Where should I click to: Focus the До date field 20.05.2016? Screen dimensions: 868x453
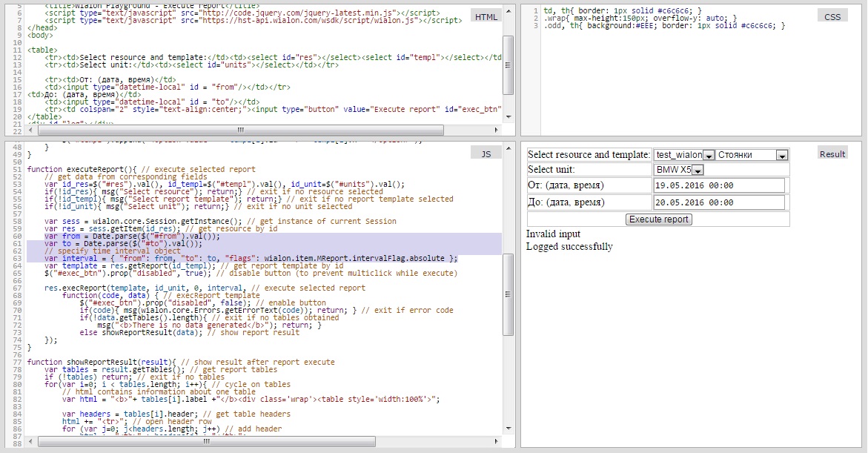pos(718,202)
